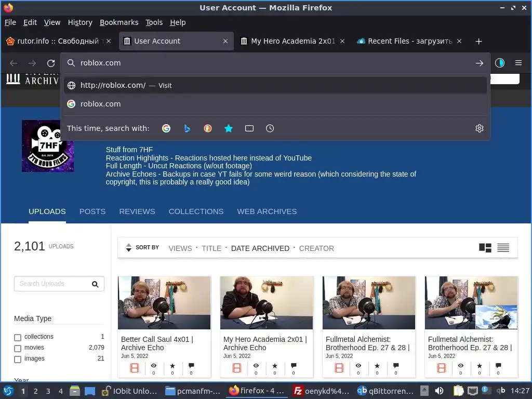Click favorites star under My Hero Academia card
Image resolution: width=532 pixels, height=399 pixels.
click(x=275, y=366)
